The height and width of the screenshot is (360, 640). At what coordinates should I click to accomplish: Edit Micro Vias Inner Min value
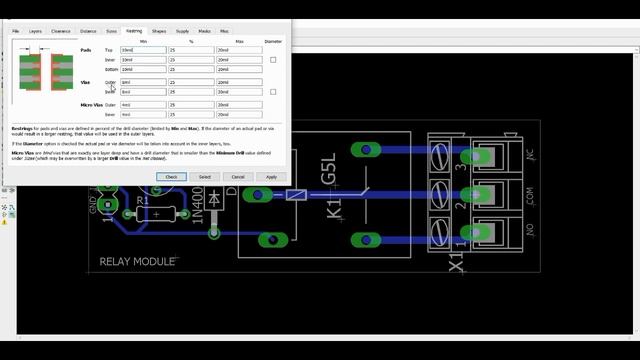tap(143, 115)
